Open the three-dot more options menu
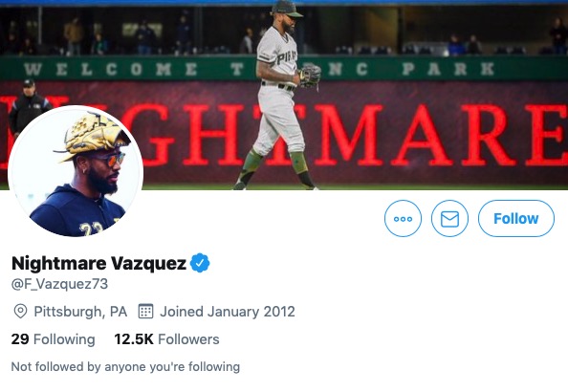This screenshot has height=392, width=568. pyautogui.click(x=403, y=218)
